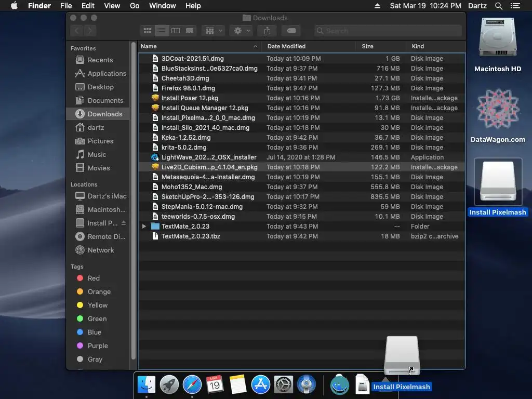
Task: Select Install Poser 12.pkg file
Action: 302,98
